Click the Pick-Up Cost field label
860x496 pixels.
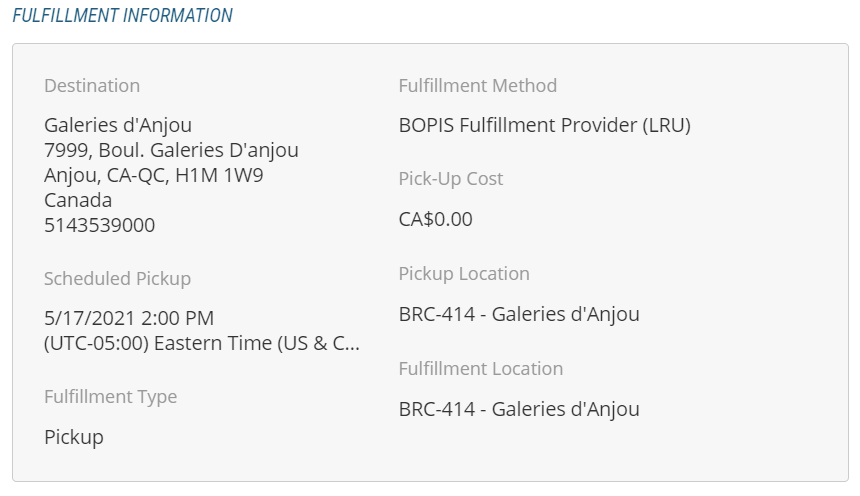click(x=450, y=179)
